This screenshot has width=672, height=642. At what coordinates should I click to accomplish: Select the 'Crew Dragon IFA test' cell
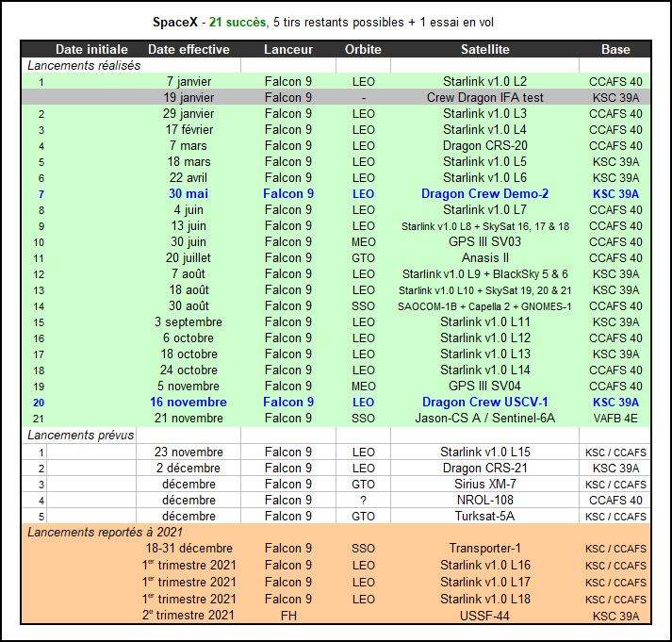point(484,98)
